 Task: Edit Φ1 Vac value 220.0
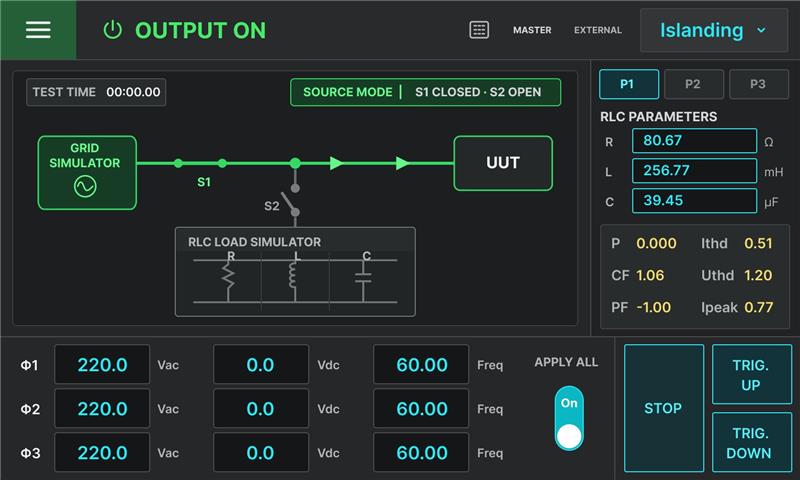point(102,365)
